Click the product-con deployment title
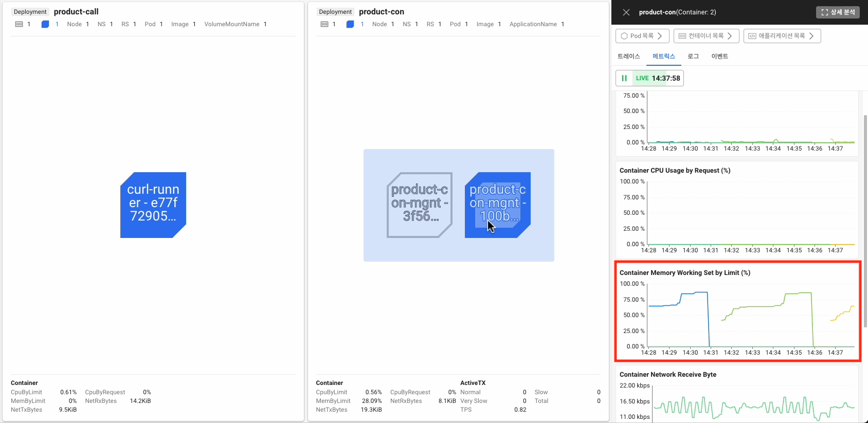868x423 pixels. pyautogui.click(x=382, y=11)
